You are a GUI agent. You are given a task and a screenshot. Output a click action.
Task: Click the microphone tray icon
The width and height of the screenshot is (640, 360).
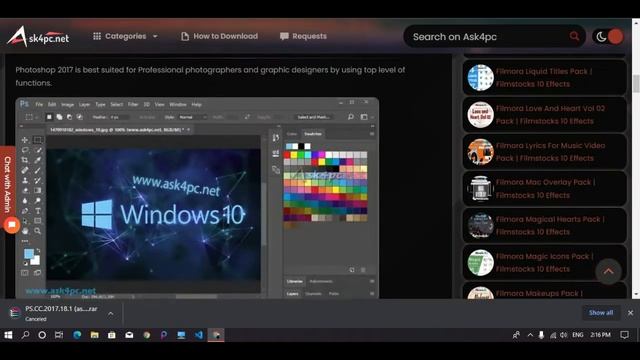541,335
